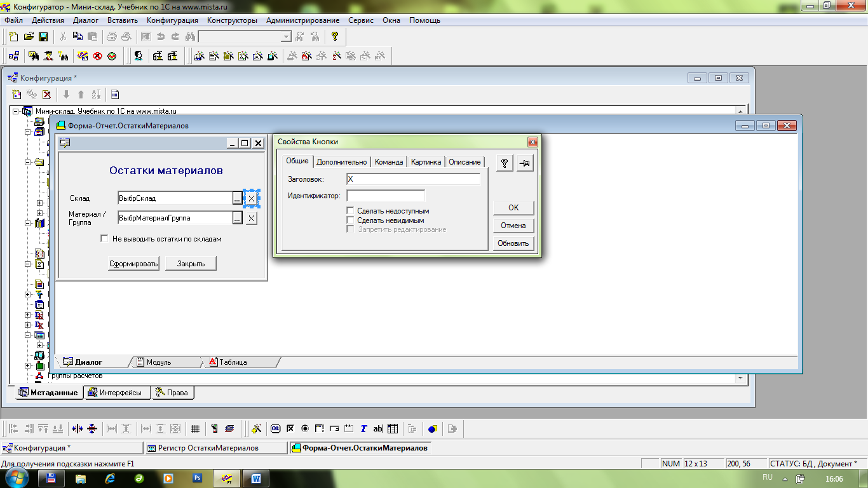The width and height of the screenshot is (868, 488).
Task: Save the configuration with the floppy icon
Action: tap(43, 37)
